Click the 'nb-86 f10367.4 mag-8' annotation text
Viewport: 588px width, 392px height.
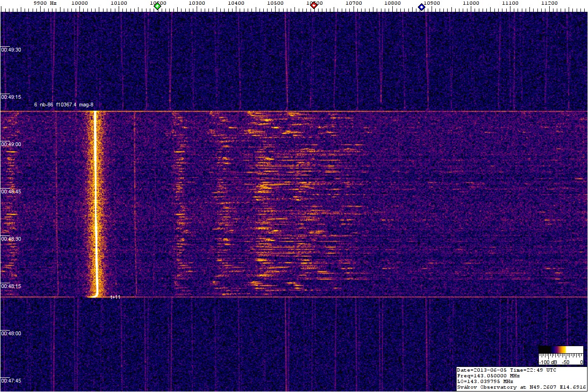tap(63, 105)
